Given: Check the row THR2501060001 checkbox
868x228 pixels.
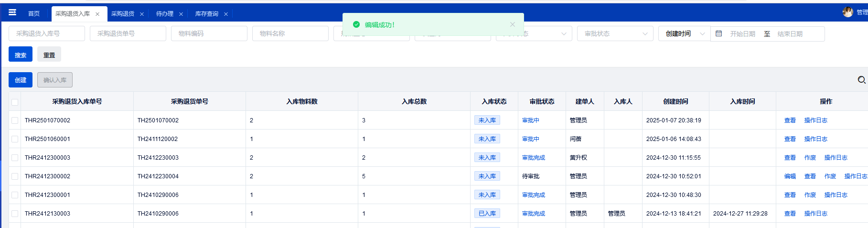Looking at the screenshot, I should pos(15,139).
